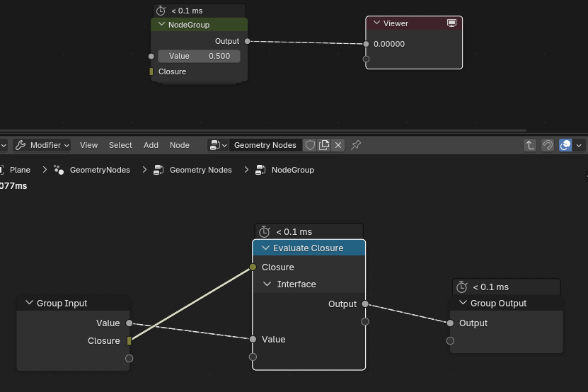The height and width of the screenshot is (392, 588).
Task: Click the Value 0.500 slider field
Action: [x=199, y=57]
